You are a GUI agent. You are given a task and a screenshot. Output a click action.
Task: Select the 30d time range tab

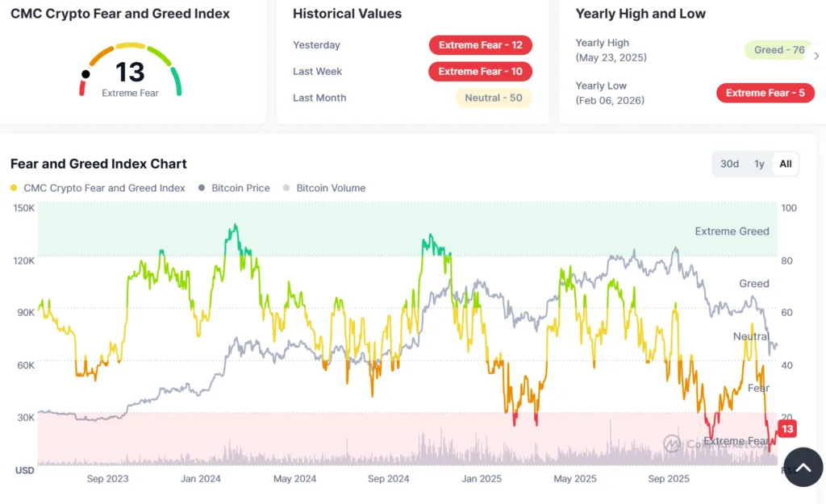(729, 164)
